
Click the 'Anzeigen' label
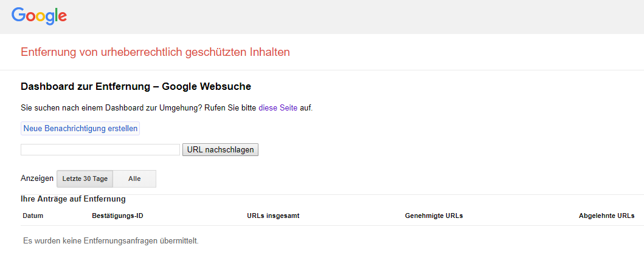(x=37, y=178)
